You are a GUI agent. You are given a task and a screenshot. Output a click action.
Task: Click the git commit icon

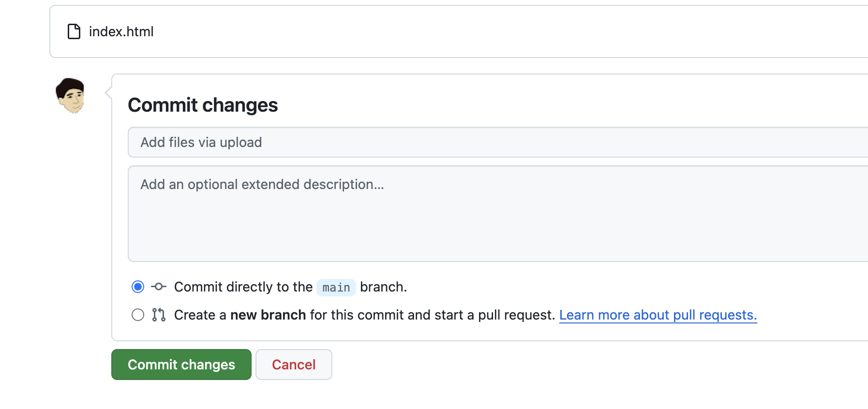coord(159,287)
